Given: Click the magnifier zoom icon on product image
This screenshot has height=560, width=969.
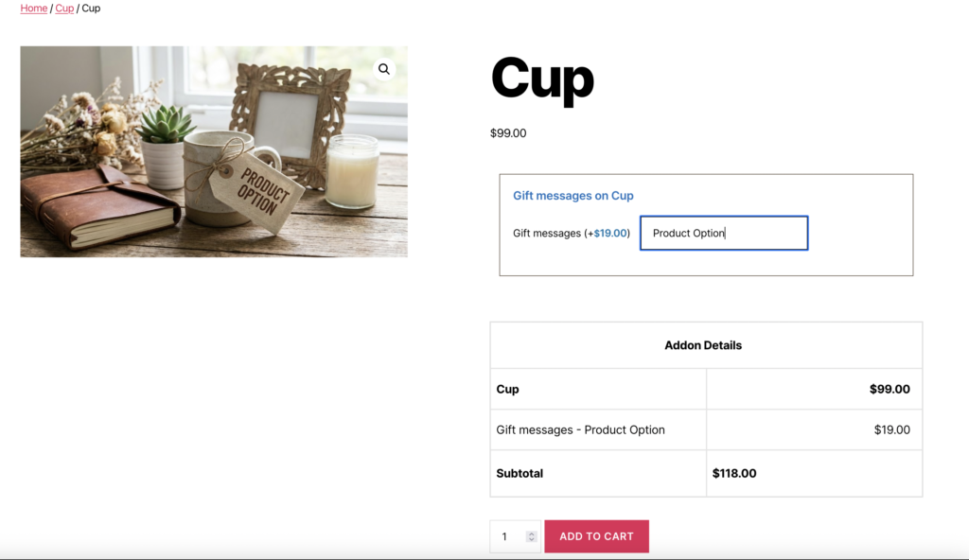Looking at the screenshot, I should tap(383, 69).
